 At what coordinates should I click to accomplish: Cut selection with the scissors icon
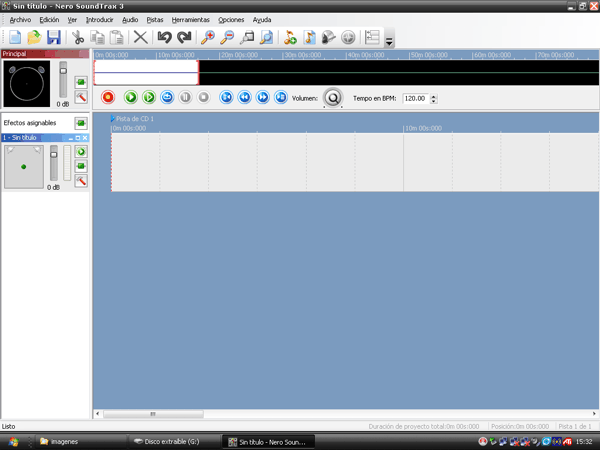pos(78,38)
